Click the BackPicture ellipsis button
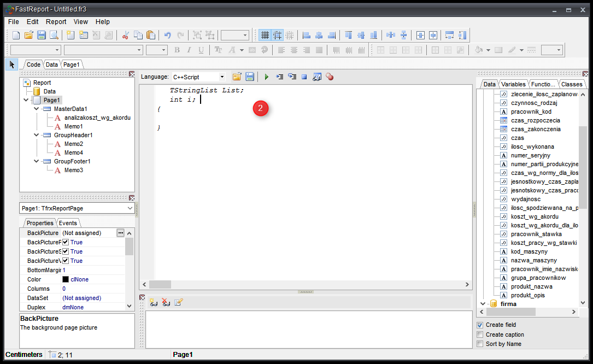The width and height of the screenshot is (593, 364). [x=120, y=233]
